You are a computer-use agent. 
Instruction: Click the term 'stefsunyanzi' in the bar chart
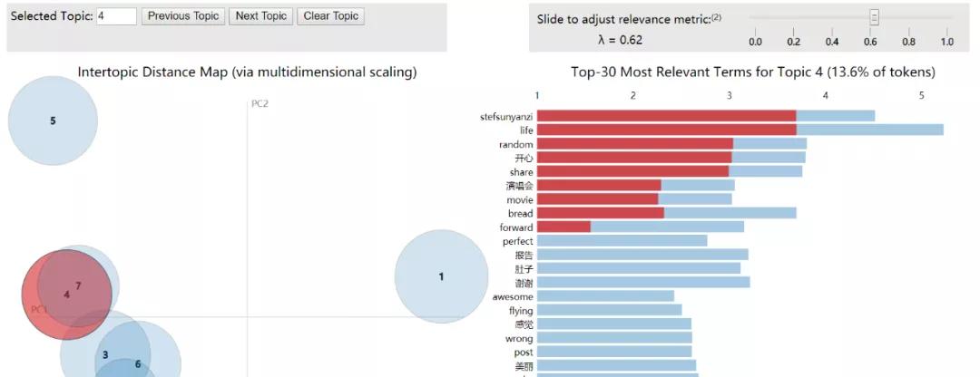(x=506, y=116)
